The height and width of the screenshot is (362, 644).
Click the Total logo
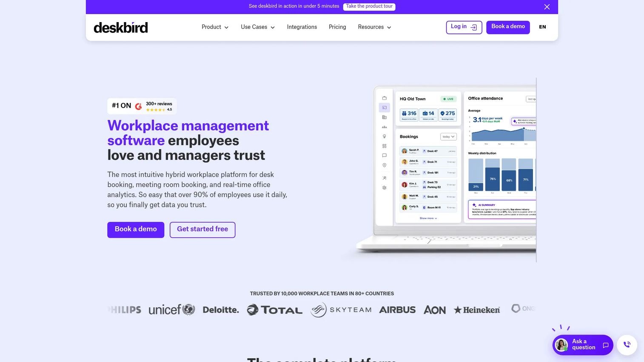275,310
